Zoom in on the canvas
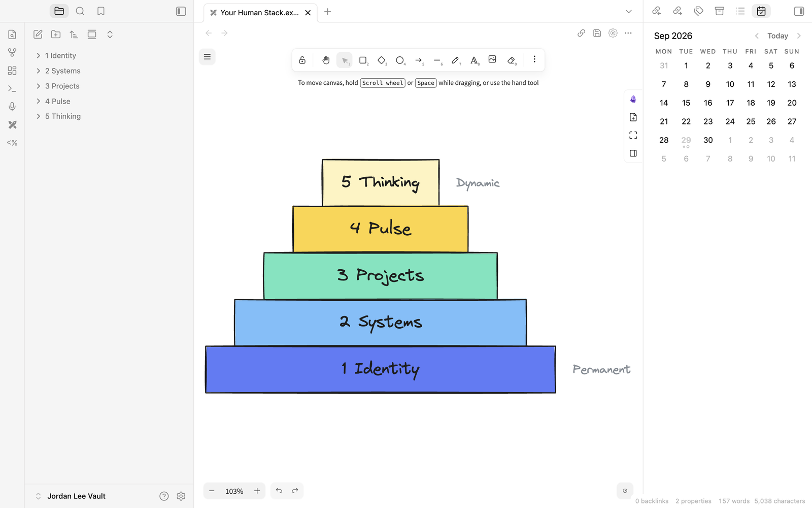 click(x=257, y=491)
